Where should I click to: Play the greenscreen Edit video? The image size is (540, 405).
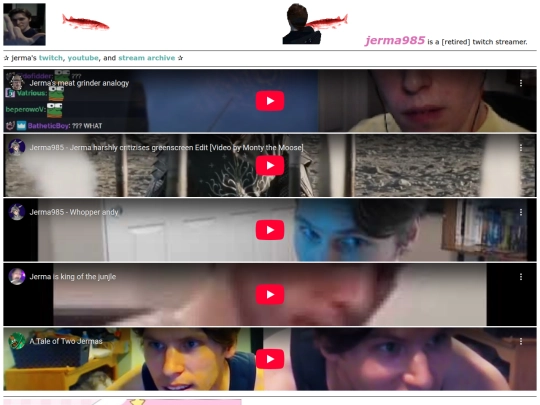(x=270, y=165)
